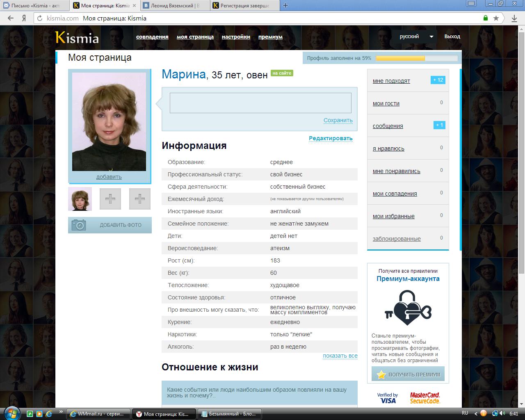
Task: Open the Yandex 'Я' home button
Action: [x=24, y=18]
